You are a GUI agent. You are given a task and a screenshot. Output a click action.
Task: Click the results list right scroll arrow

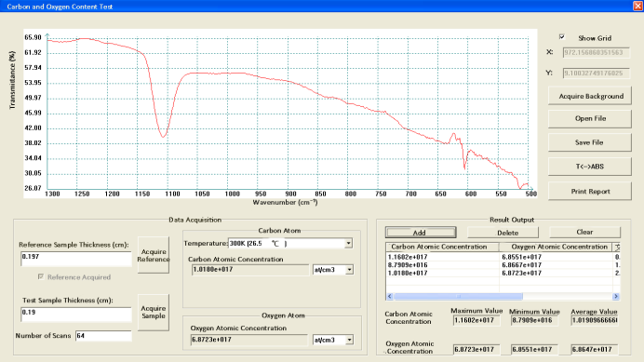pyautogui.click(x=616, y=296)
